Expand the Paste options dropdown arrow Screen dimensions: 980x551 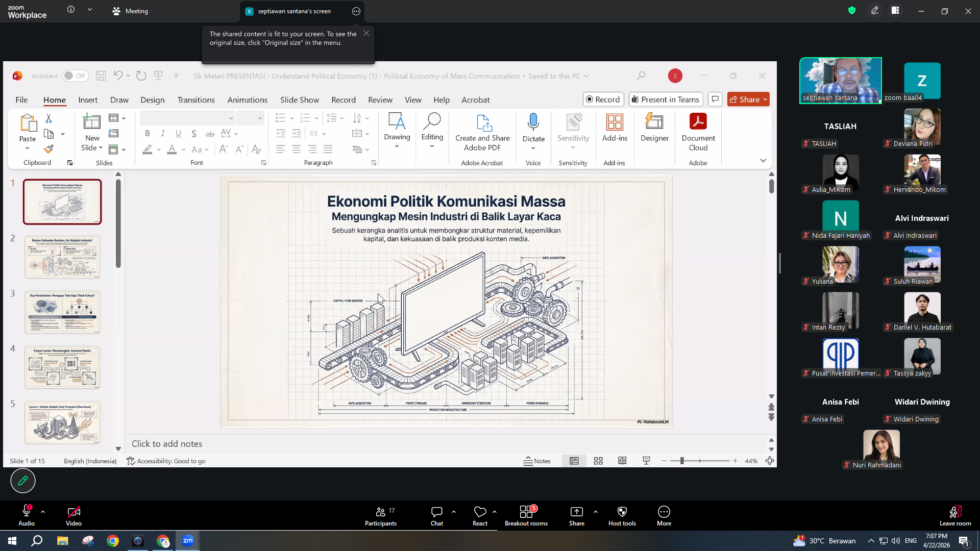(27, 148)
